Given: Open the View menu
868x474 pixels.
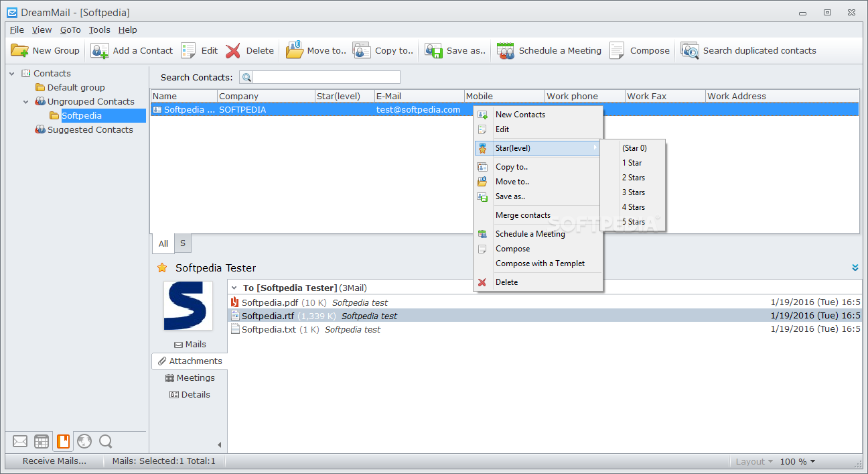Looking at the screenshot, I should [42, 29].
